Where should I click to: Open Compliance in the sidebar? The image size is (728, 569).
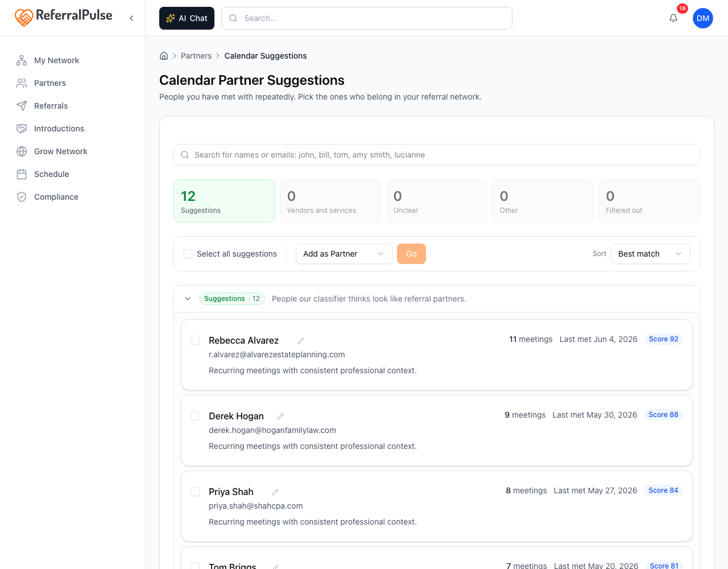tap(56, 197)
